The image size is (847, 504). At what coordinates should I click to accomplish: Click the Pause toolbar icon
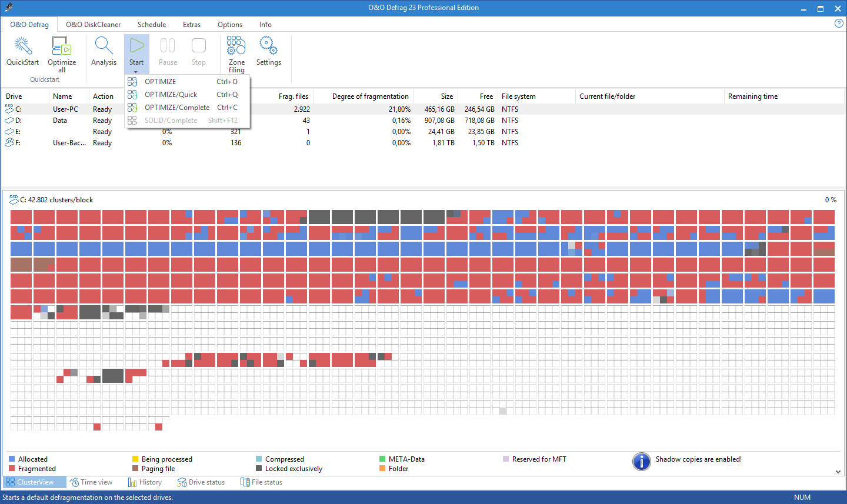168,46
